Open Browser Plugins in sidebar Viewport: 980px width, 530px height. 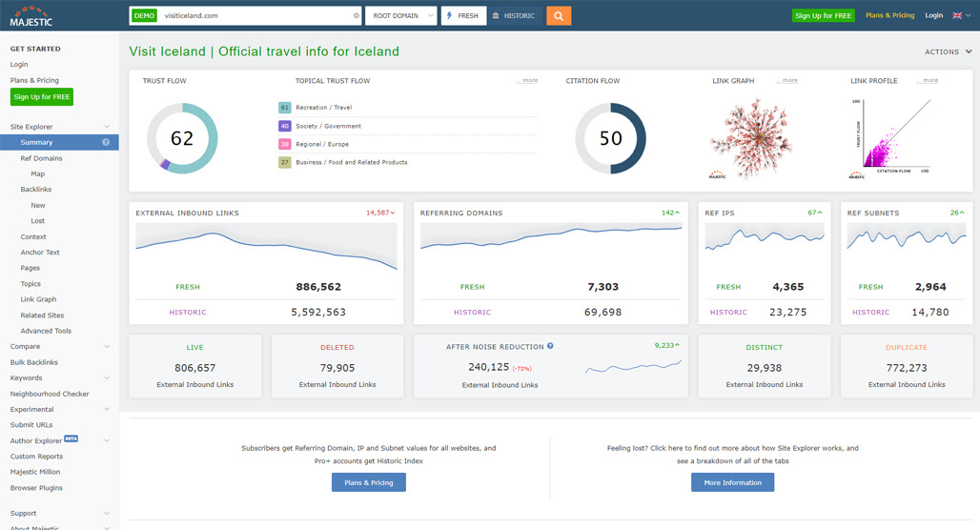pos(36,488)
